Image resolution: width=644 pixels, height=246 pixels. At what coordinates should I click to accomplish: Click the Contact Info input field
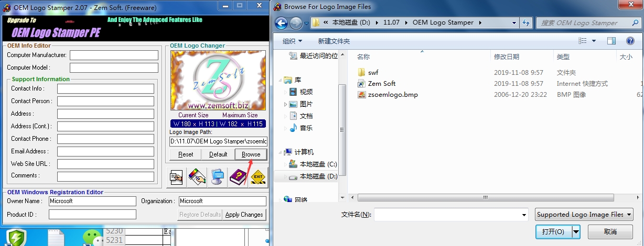point(105,88)
